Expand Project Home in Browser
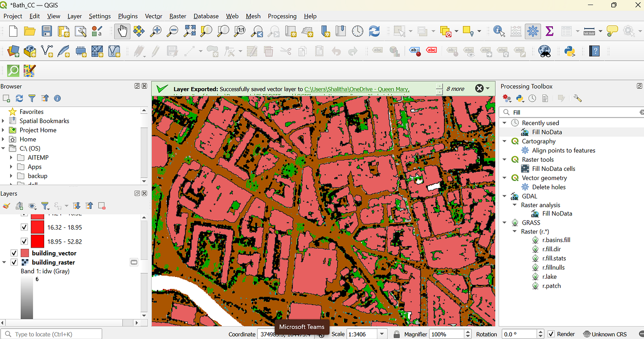Screen dimensions: 644x339 click(3, 130)
